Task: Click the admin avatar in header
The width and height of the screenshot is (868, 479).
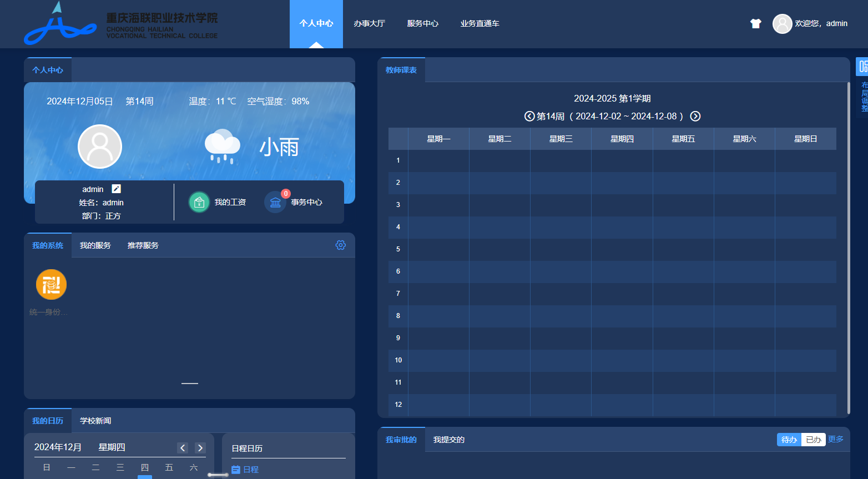Action: [782, 23]
